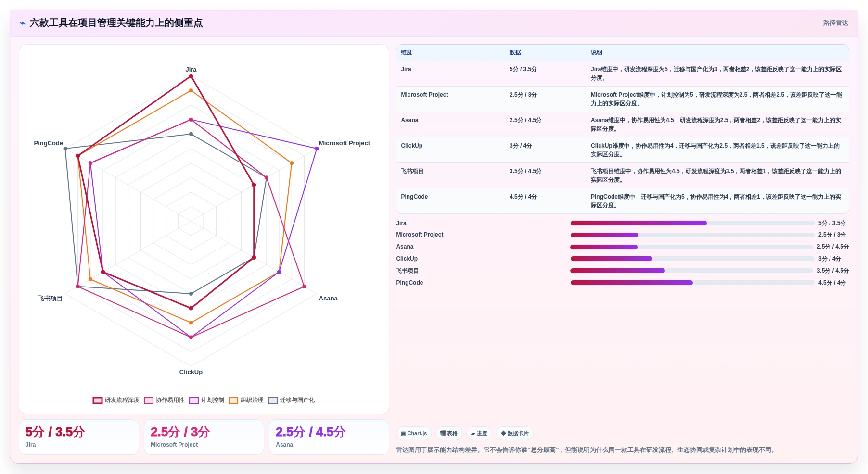Click the PingCode progress list label
Image resolution: width=868 pixels, height=474 pixels.
tap(409, 283)
